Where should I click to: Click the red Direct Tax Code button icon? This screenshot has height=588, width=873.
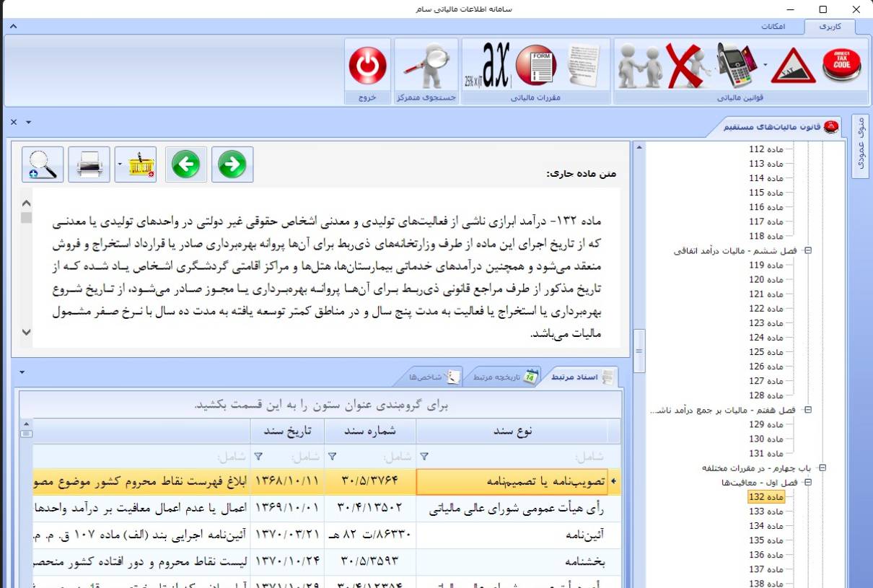(842, 65)
